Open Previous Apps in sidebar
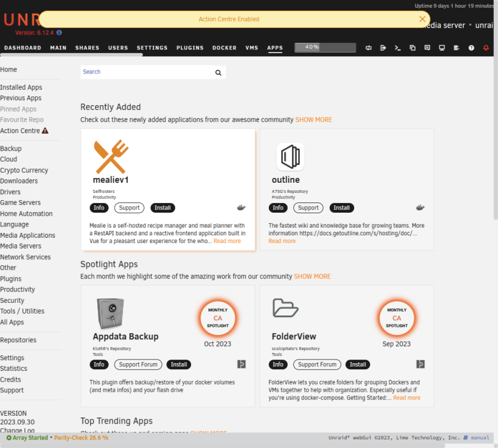498x448 pixels. coord(21,98)
